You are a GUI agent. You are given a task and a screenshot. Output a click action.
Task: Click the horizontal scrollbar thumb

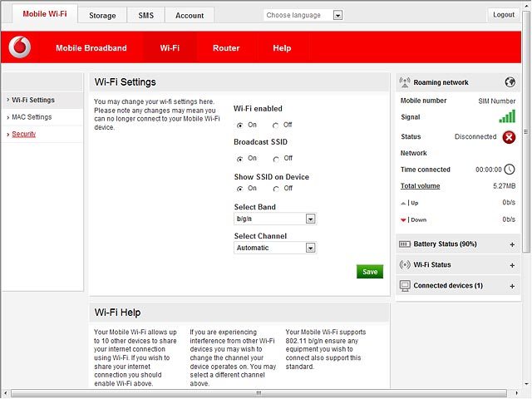pyautogui.click(x=259, y=393)
